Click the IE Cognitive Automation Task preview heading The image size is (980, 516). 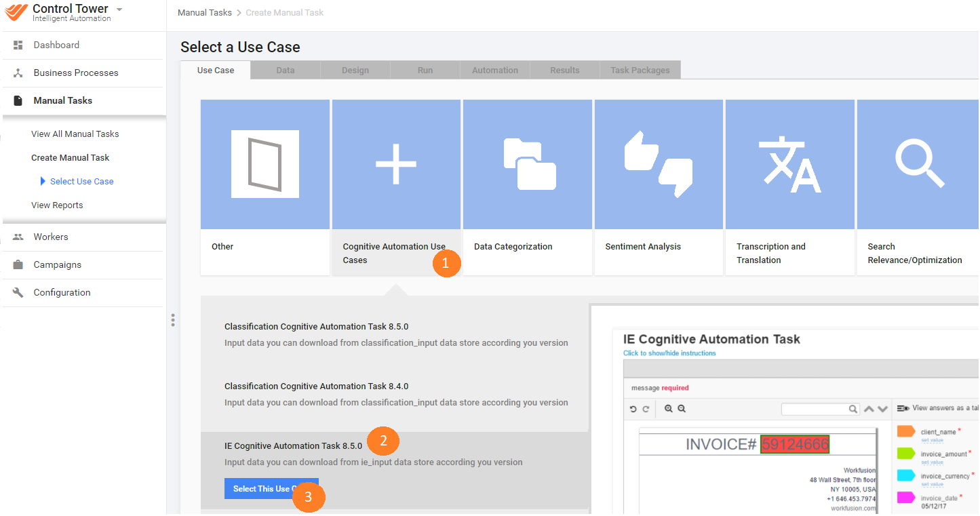(711, 339)
